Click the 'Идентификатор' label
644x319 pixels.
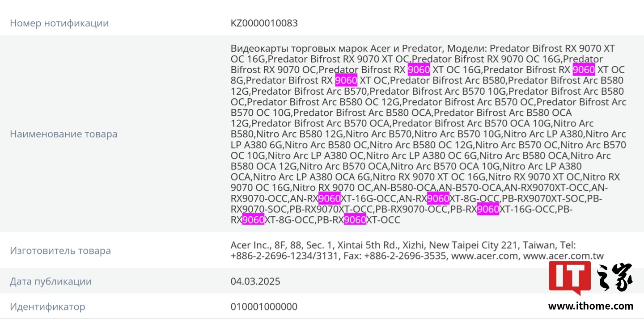pyautogui.click(x=47, y=307)
